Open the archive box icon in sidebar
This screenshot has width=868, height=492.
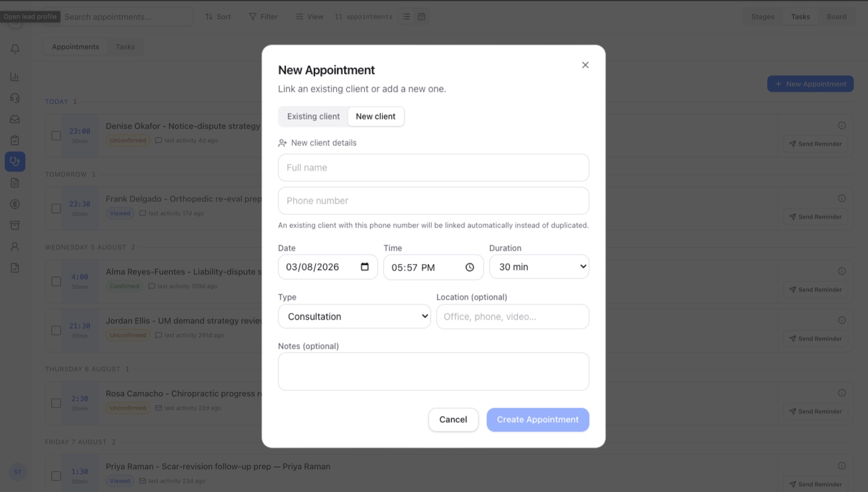(15, 225)
